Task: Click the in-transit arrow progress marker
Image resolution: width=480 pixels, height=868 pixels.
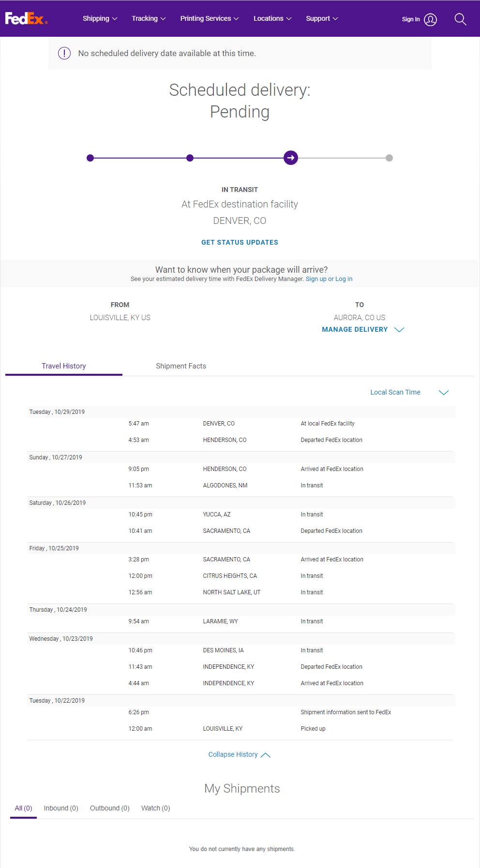Action: pos(290,158)
